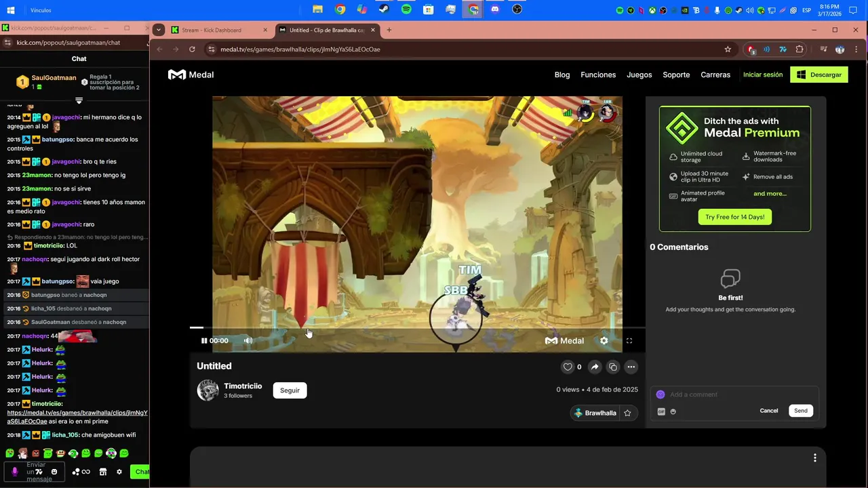
Task: Mute the clip volume speaker icon
Action: tap(248, 341)
